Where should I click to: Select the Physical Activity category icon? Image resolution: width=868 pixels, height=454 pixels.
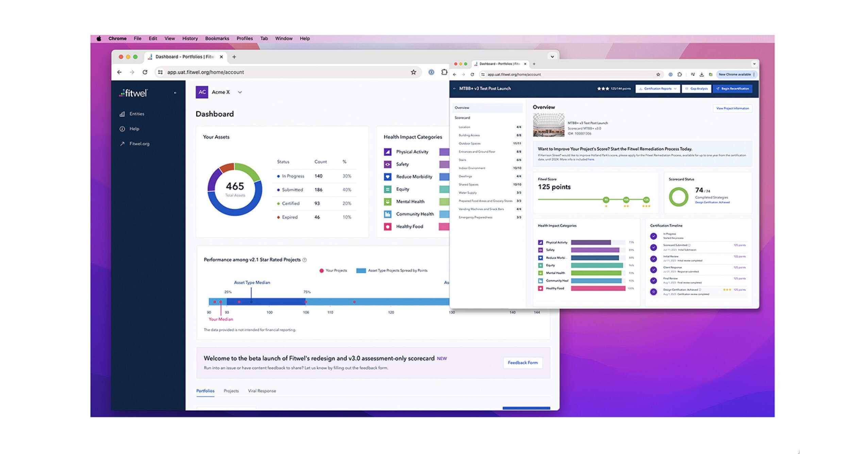(x=387, y=152)
